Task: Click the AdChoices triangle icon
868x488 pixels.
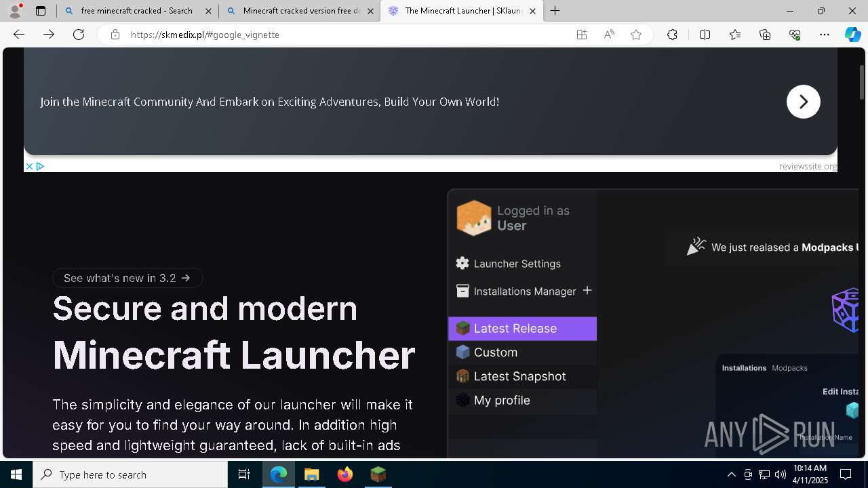Action: click(x=40, y=166)
